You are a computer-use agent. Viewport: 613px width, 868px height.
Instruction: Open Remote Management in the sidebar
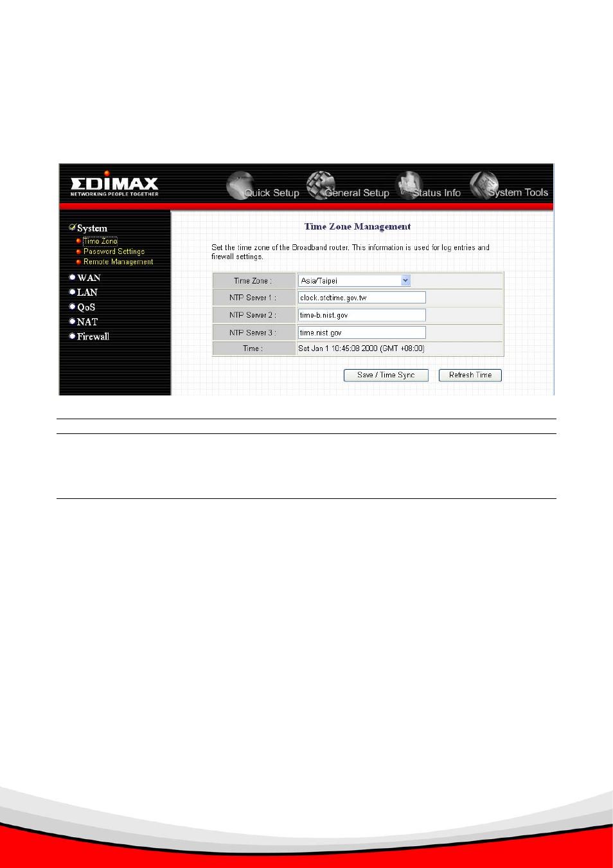(118, 262)
